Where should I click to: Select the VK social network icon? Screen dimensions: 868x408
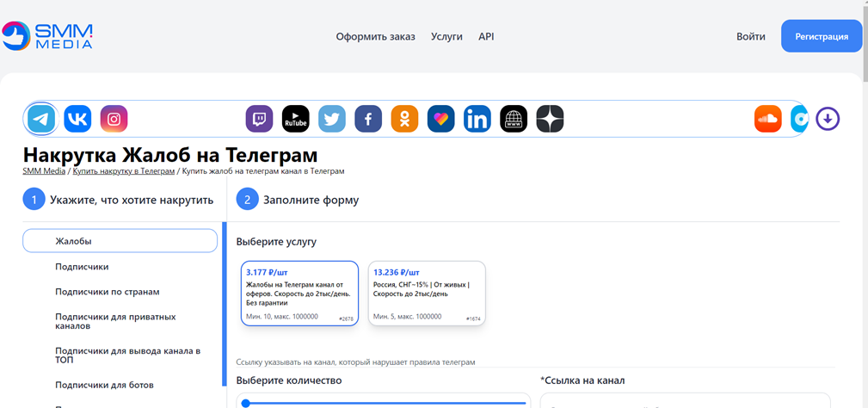point(77,119)
